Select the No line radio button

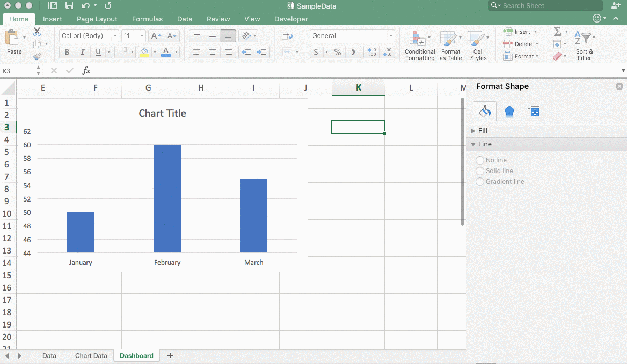[x=480, y=160]
